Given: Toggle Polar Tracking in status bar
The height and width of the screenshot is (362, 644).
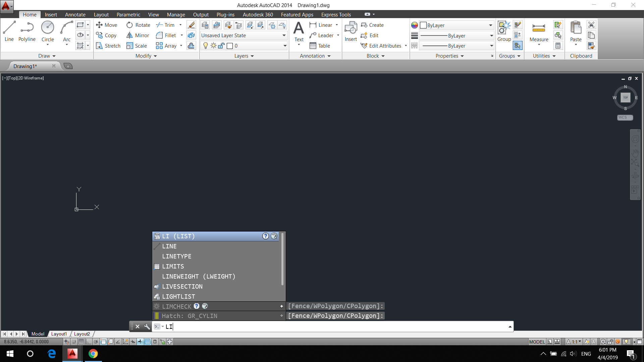Looking at the screenshot, I should (96, 342).
